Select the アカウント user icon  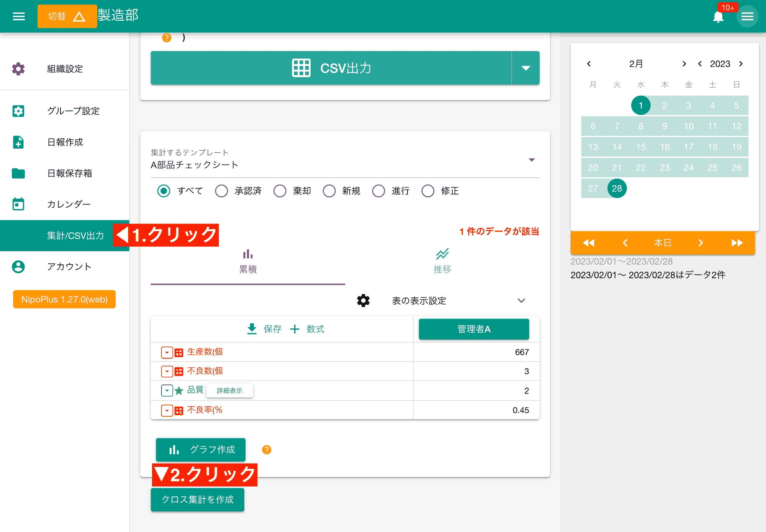(x=18, y=267)
